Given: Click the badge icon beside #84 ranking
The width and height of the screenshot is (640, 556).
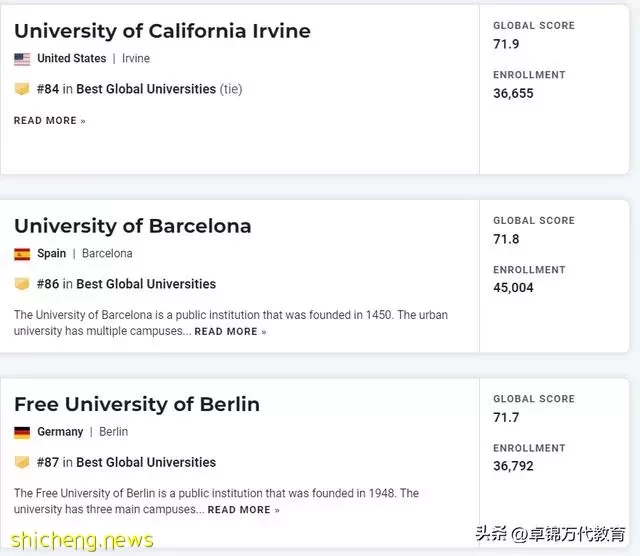Looking at the screenshot, I should point(22,89).
